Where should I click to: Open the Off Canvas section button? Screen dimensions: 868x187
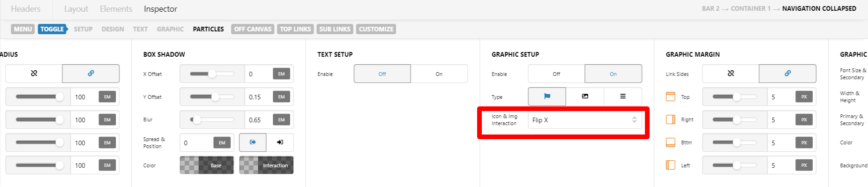253,29
